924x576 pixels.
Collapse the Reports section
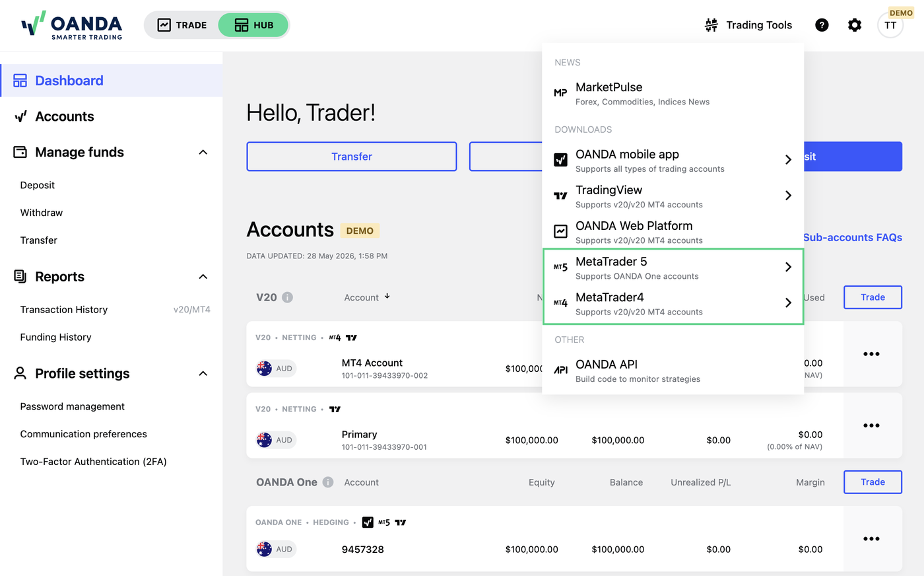[203, 277]
